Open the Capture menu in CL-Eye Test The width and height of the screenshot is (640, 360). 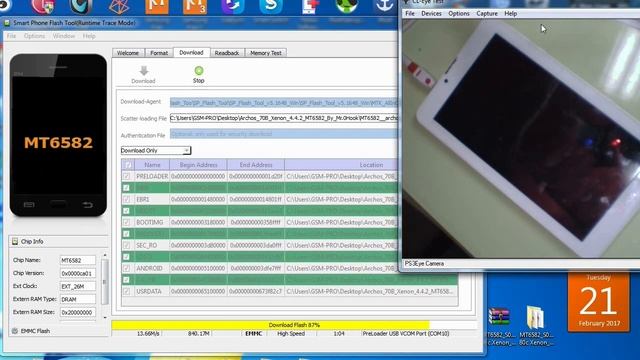coord(487,13)
